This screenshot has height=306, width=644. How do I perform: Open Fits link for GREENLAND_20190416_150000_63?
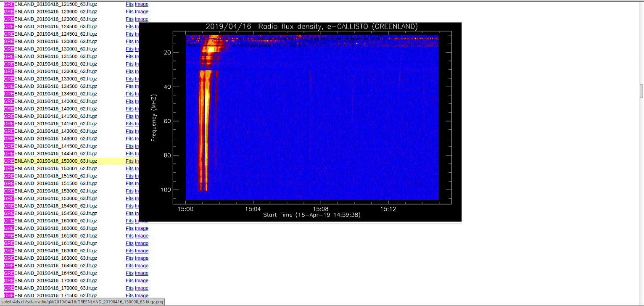point(129,161)
